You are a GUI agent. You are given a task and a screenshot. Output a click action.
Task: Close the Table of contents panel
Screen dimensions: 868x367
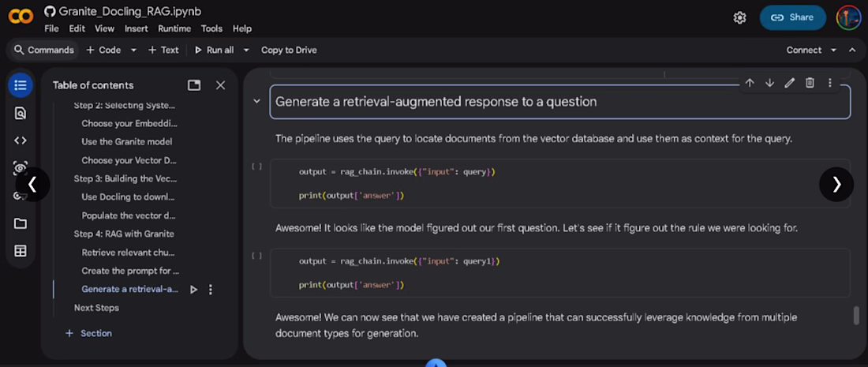click(x=220, y=85)
